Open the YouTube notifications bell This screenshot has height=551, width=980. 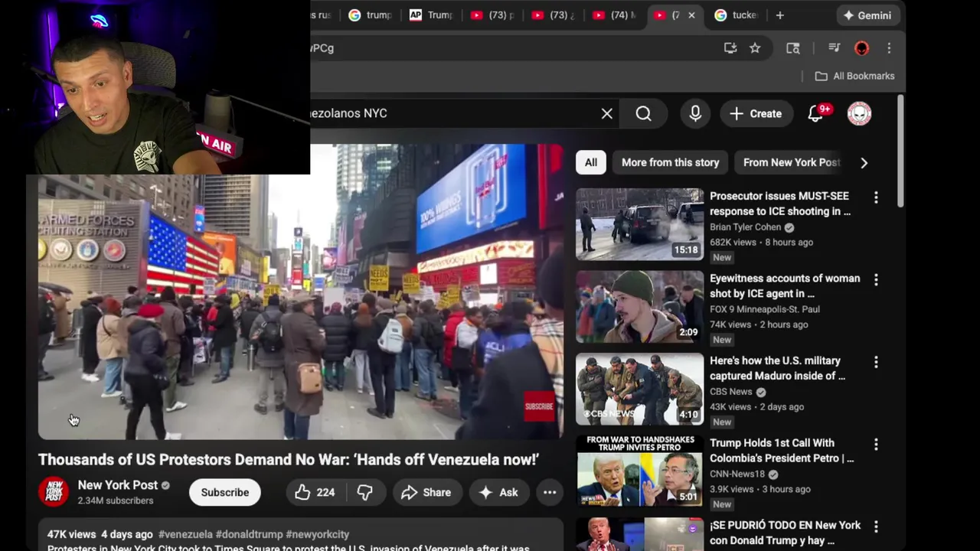817,113
